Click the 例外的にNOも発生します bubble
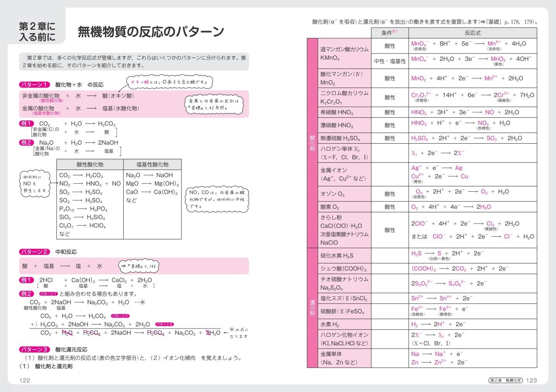The height and width of the screenshot is (392, 556). [34, 183]
